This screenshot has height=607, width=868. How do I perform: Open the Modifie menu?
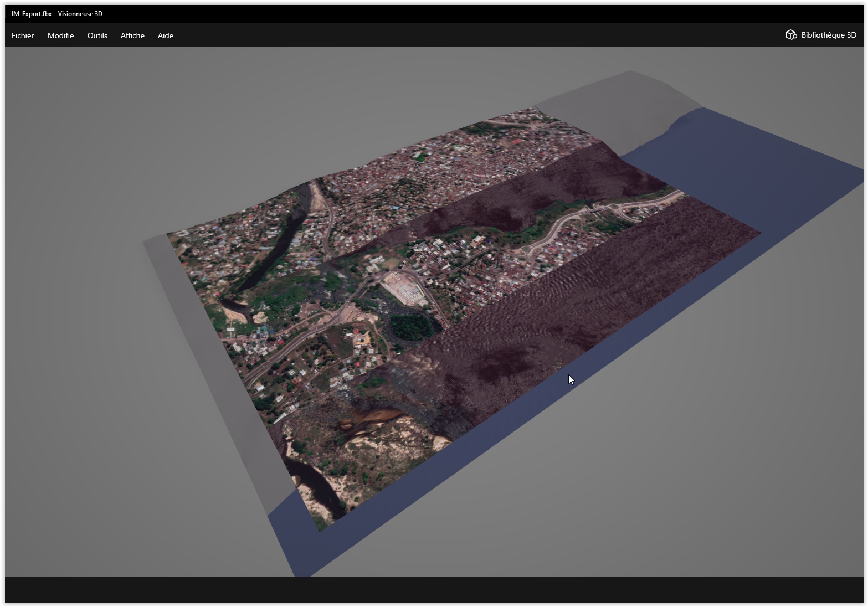point(60,35)
